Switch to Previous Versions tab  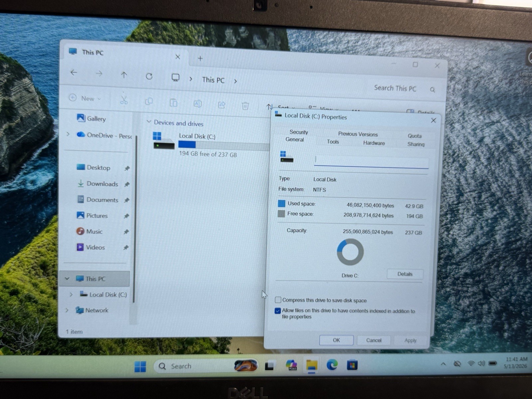tap(358, 134)
